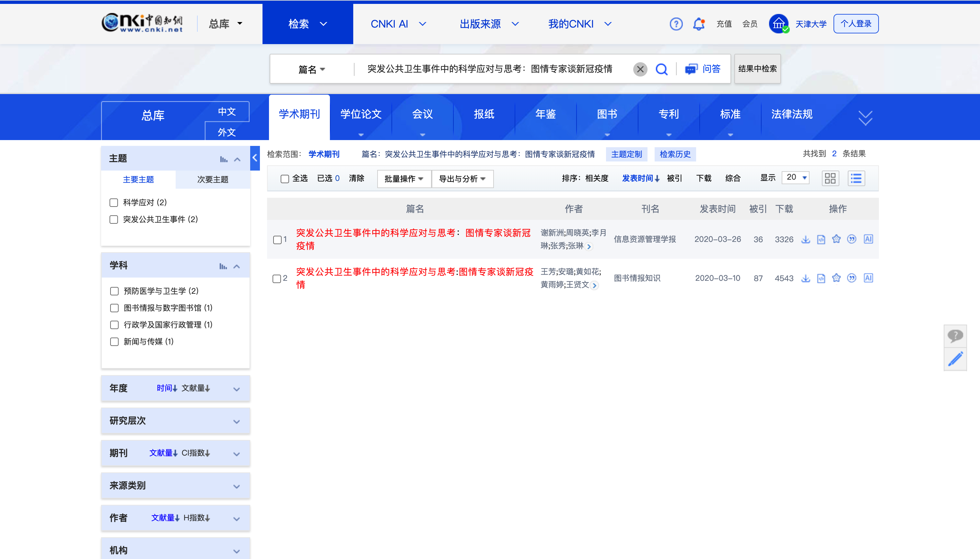Download the first result article
Screen dimensions: 980x559
(805, 239)
